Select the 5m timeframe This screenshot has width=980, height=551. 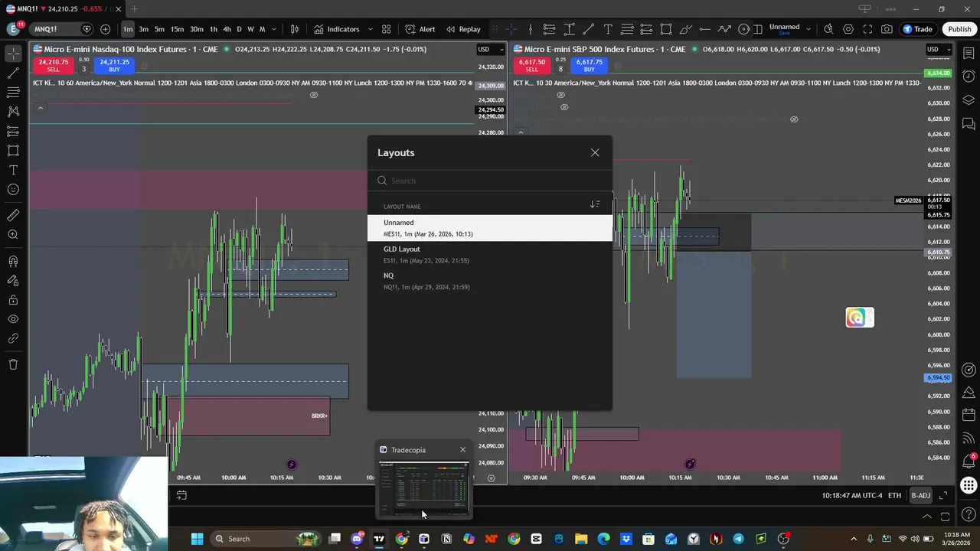pos(159,29)
